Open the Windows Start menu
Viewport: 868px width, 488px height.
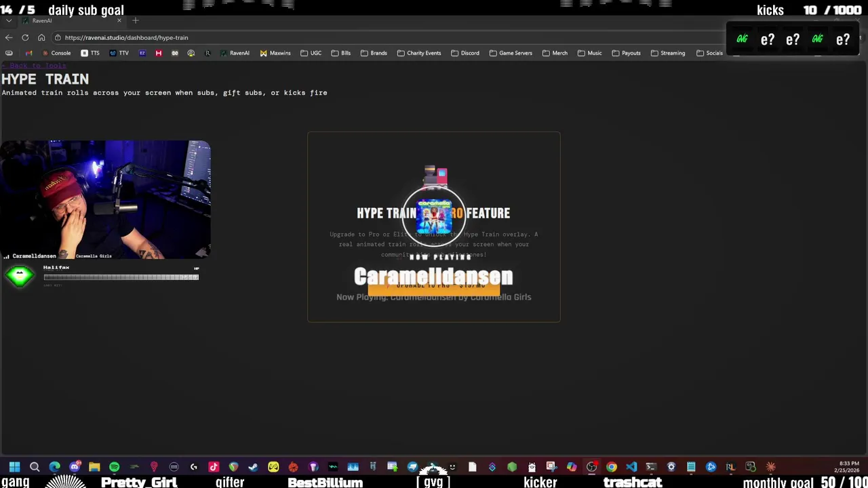[x=15, y=466]
